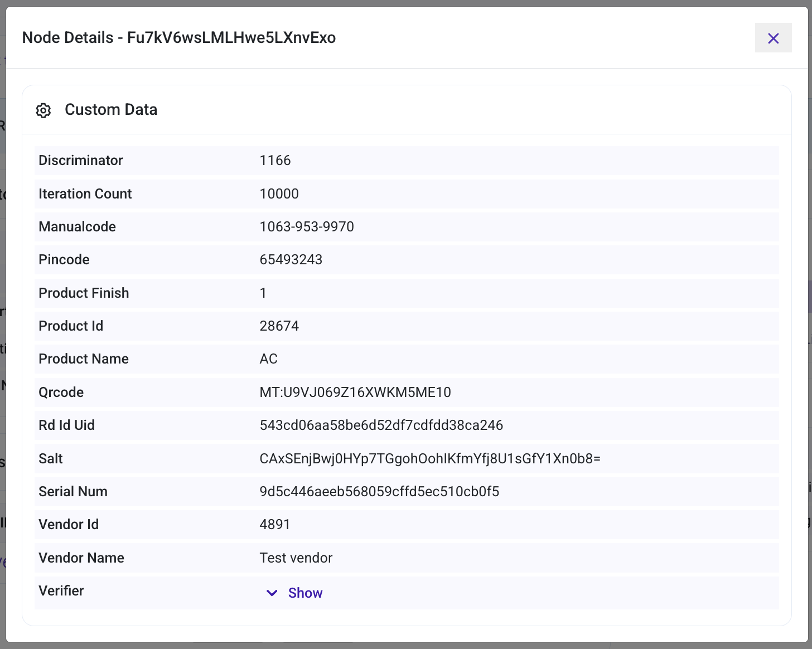The image size is (812, 649).
Task: Select the Discriminator value 1166
Action: [275, 160]
